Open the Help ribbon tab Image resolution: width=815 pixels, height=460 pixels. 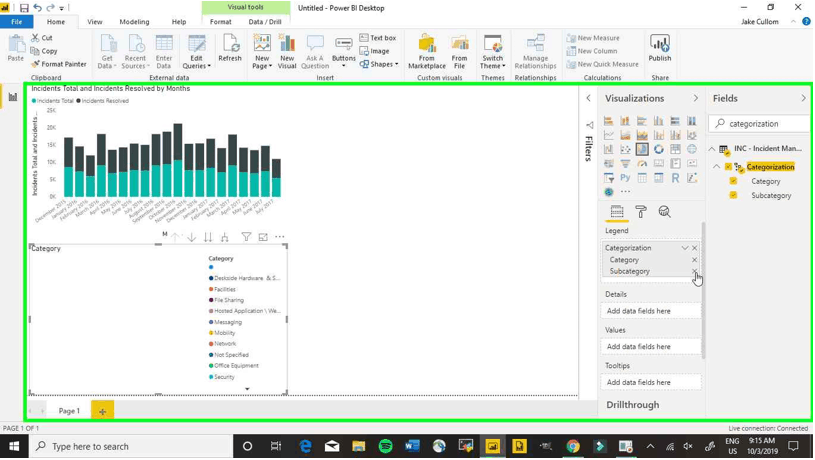coord(179,22)
